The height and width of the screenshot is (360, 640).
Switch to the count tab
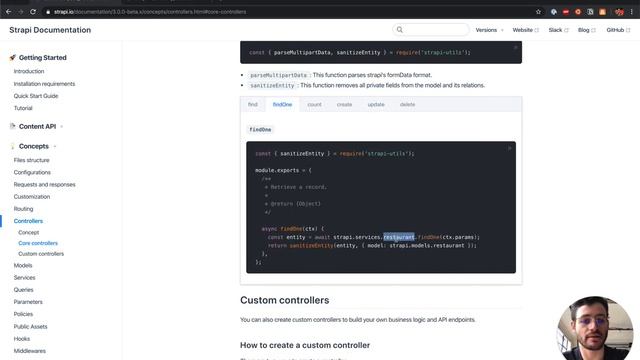314,104
